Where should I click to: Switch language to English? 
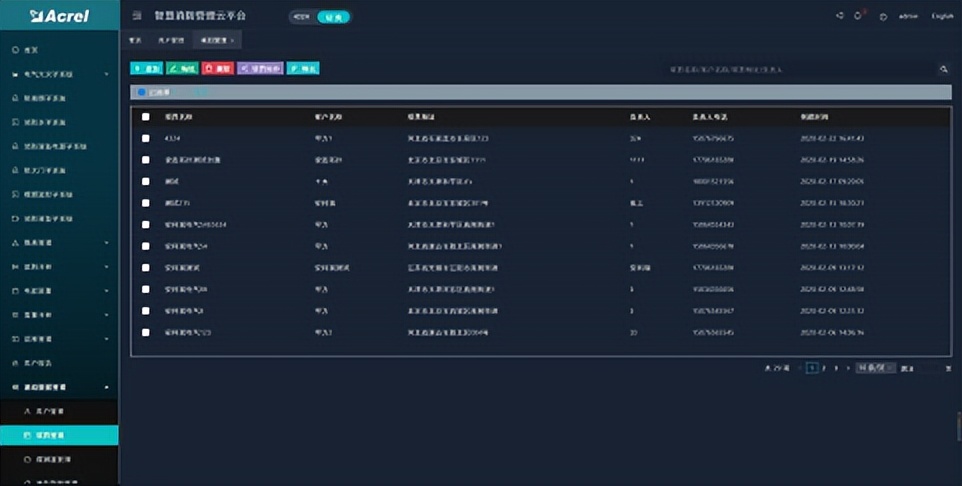(x=942, y=16)
